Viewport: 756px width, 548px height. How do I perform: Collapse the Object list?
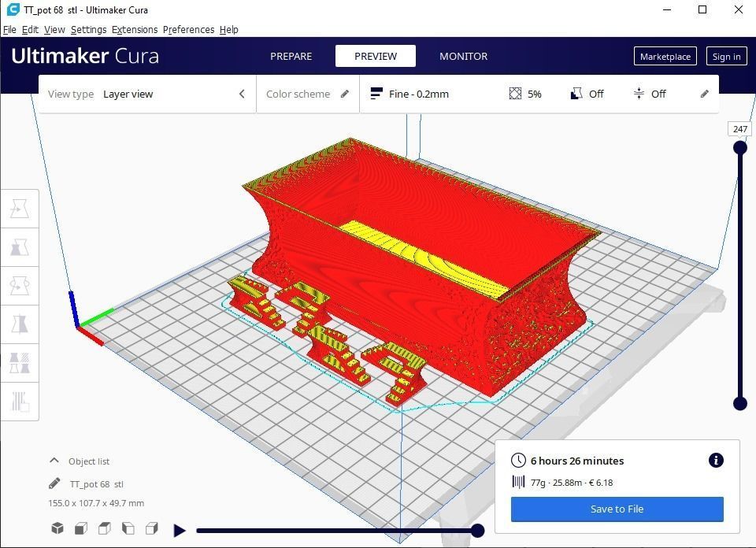click(54, 461)
